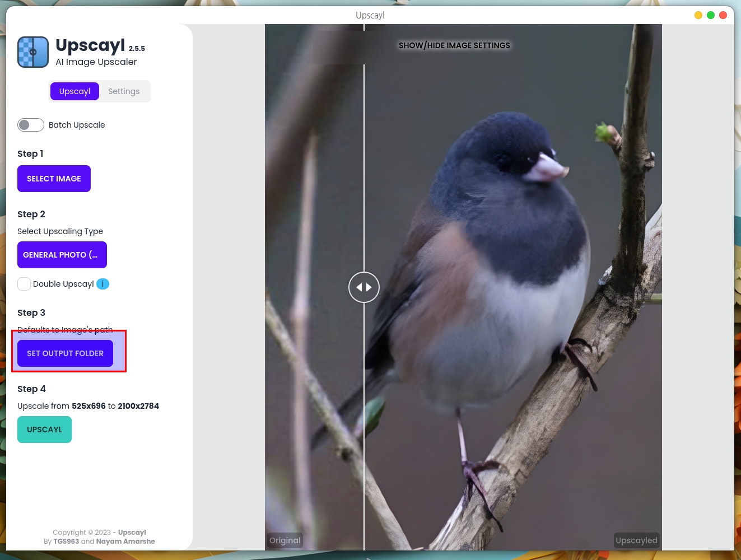This screenshot has height=560, width=741.
Task: Open the Upscayl link in the copyright footer
Action: (x=132, y=533)
